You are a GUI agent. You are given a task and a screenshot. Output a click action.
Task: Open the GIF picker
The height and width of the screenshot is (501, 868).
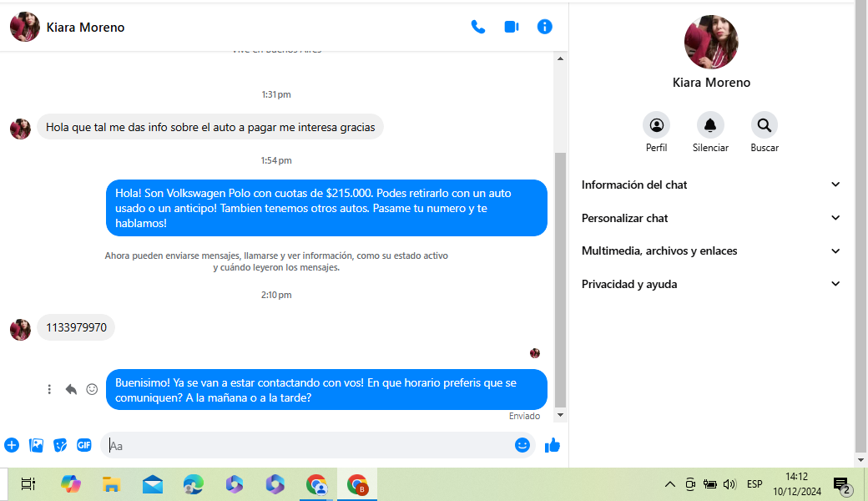[x=84, y=445]
